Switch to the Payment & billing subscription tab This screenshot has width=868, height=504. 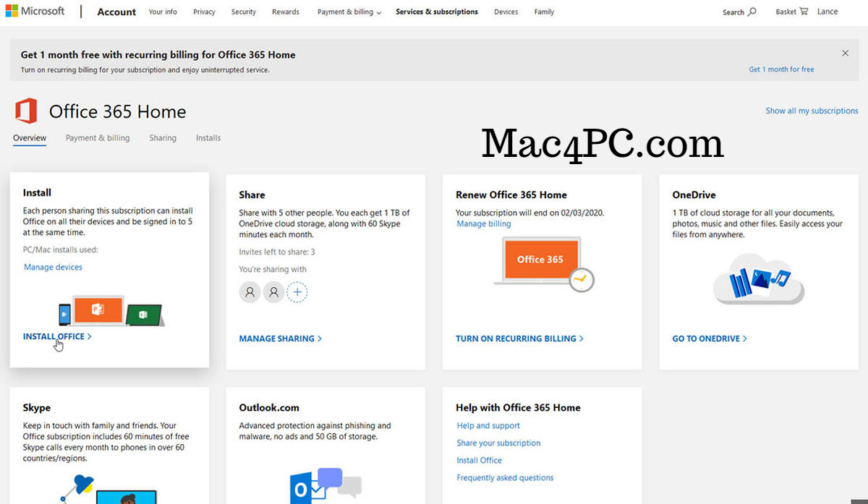tap(98, 138)
